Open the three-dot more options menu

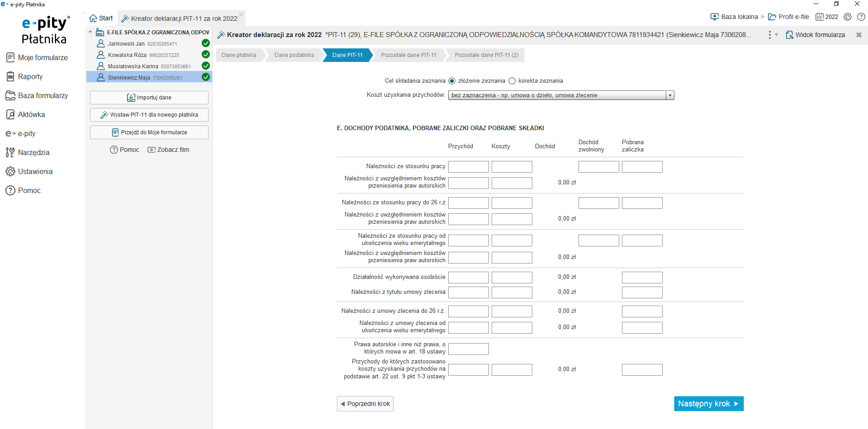coord(770,35)
